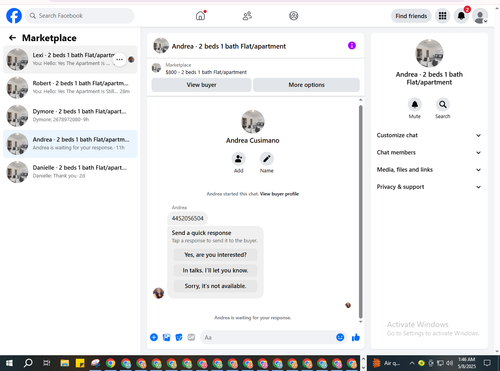
Task: Click Andrea's avatar in chat header
Action: pyautogui.click(x=161, y=46)
